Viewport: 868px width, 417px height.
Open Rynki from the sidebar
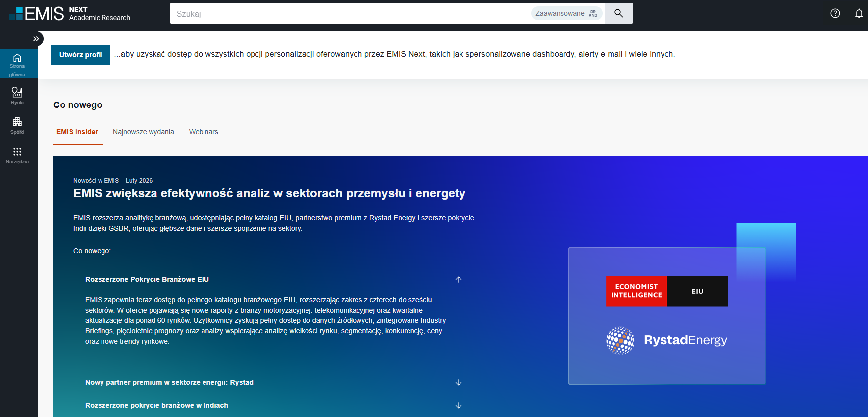click(17, 96)
